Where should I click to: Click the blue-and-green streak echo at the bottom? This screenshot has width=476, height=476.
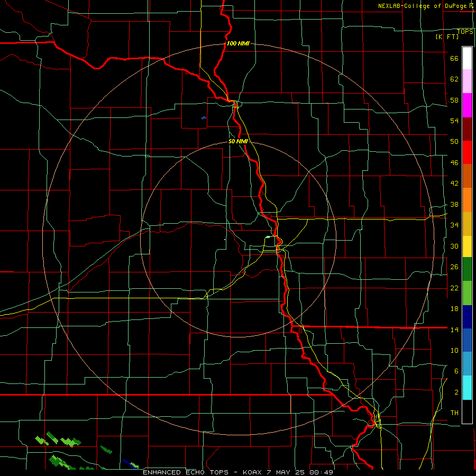pos(131,463)
